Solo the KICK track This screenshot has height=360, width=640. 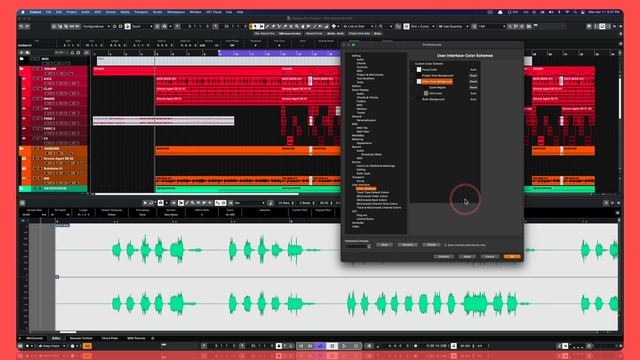pyautogui.click(x=40, y=78)
